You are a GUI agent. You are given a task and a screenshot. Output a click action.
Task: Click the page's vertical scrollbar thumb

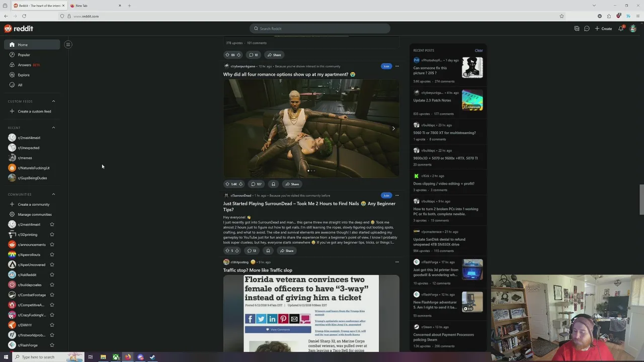[641, 200]
